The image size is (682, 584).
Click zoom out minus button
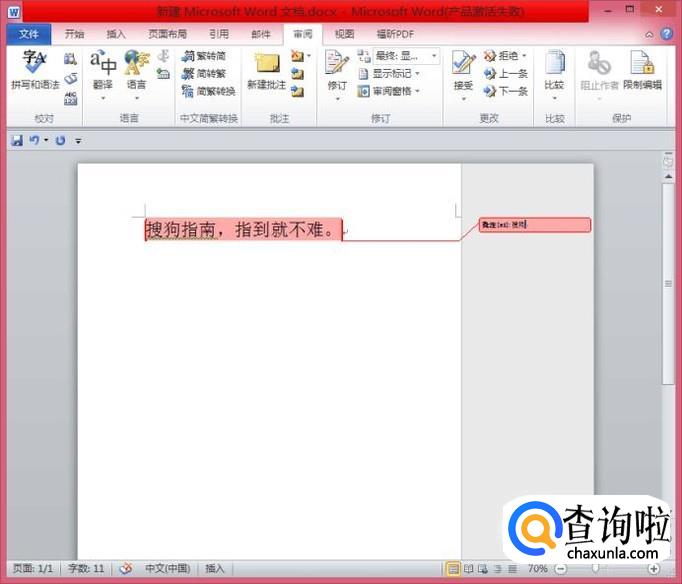(561, 568)
